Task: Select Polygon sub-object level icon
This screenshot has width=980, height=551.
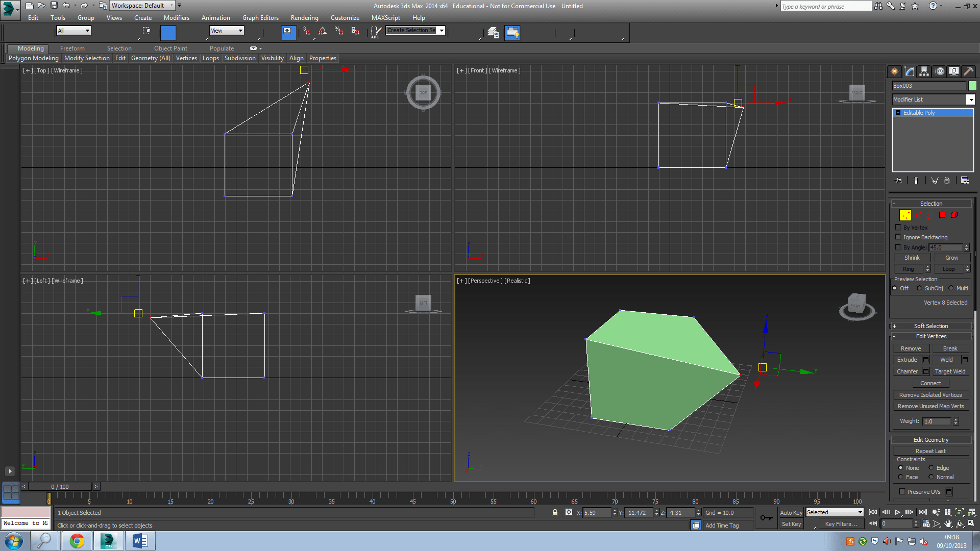Action: point(942,215)
